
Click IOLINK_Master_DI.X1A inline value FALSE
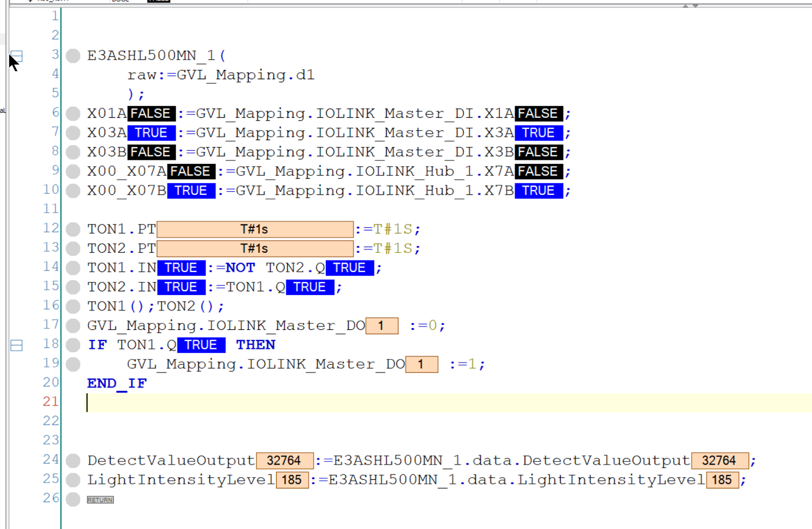coord(538,113)
